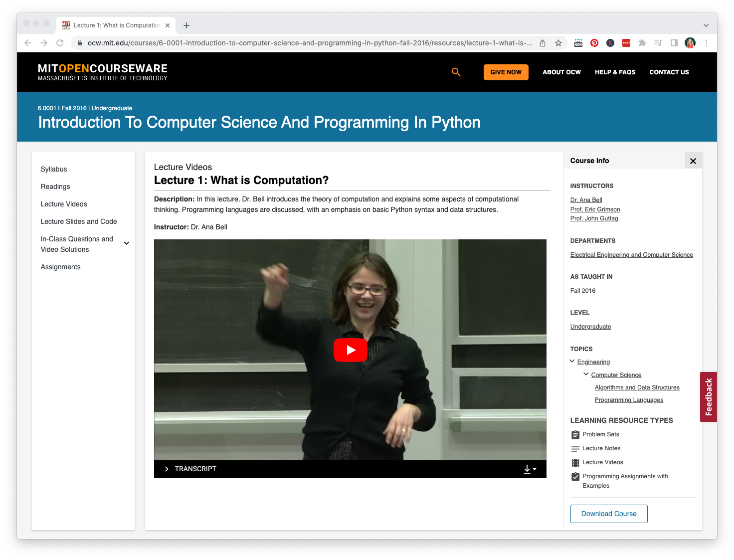Open Assignments in the sidebar
Image resolution: width=734 pixels, height=560 pixels.
click(60, 267)
